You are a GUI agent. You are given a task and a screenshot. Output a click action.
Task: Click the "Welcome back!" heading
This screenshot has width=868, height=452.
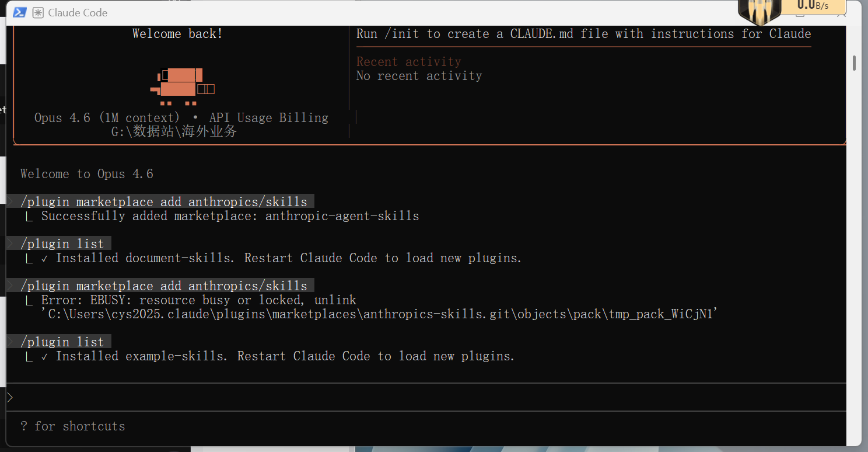pos(177,34)
